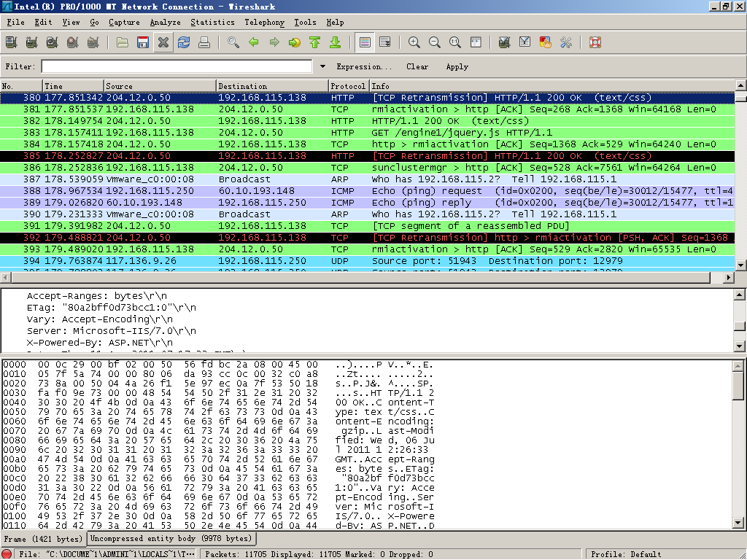Open the File menu
The image size is (747, 560).
coord(16,23)
